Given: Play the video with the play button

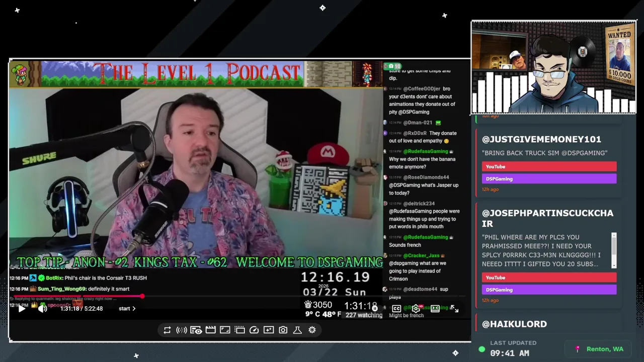Looking at the screenshot, I should 22,309.
